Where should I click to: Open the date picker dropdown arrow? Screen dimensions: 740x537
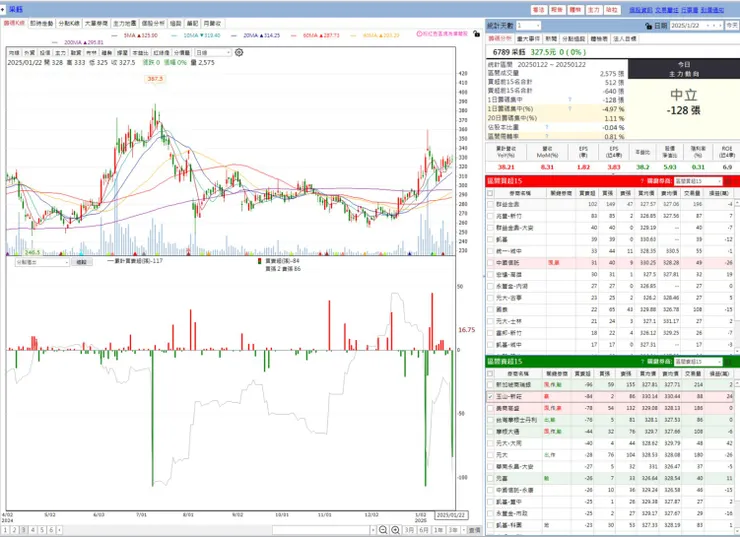(x=708, y=25)
